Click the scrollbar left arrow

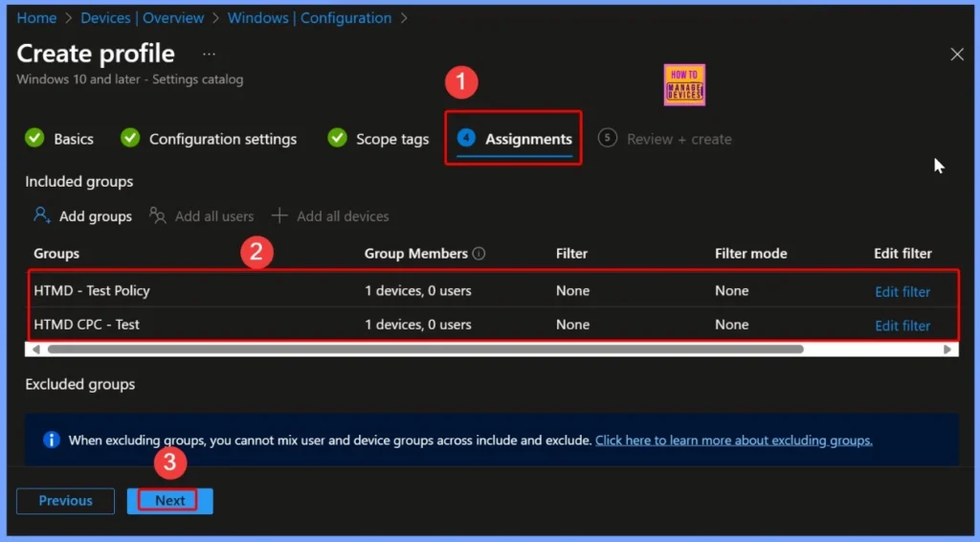coord(36,350)
